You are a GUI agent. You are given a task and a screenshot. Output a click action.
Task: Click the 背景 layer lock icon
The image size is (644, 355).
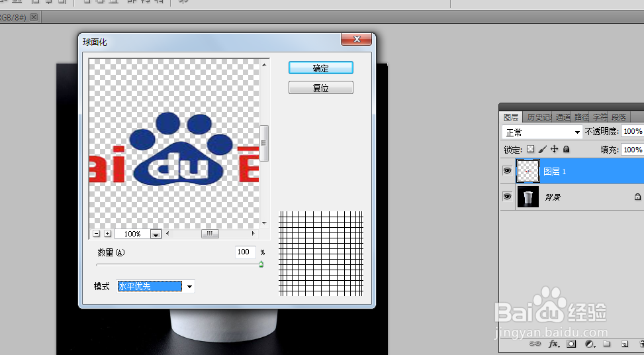637,197
